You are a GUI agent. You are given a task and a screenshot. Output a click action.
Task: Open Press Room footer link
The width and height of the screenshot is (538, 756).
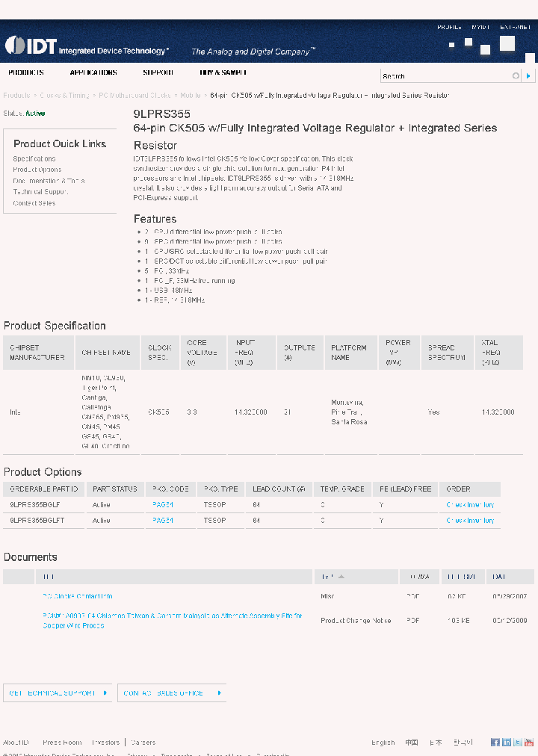[62, 743]
